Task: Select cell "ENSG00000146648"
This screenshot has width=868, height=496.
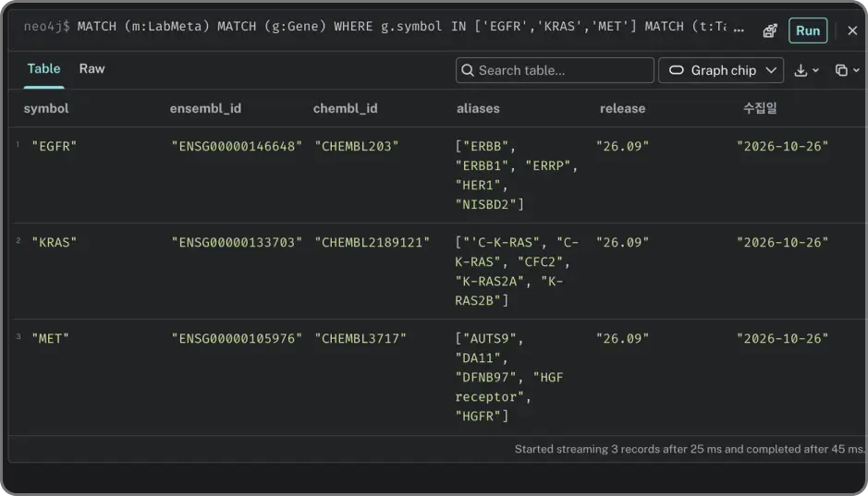Action: (x=237, y=147)
